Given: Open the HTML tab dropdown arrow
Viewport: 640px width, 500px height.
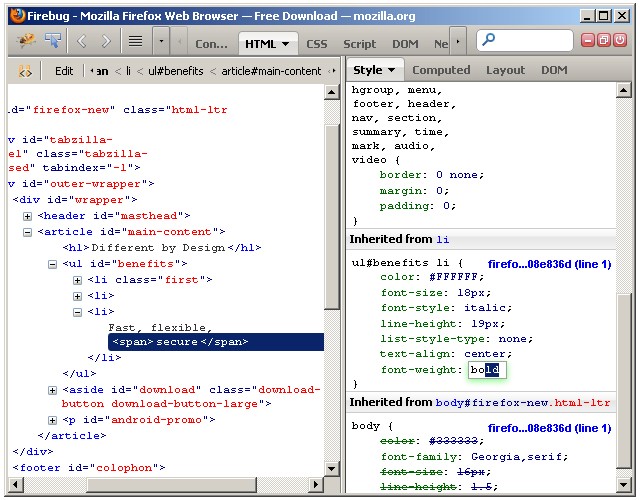Looking at the screenshot, I should pyautogui.click(x=285, y=44).
